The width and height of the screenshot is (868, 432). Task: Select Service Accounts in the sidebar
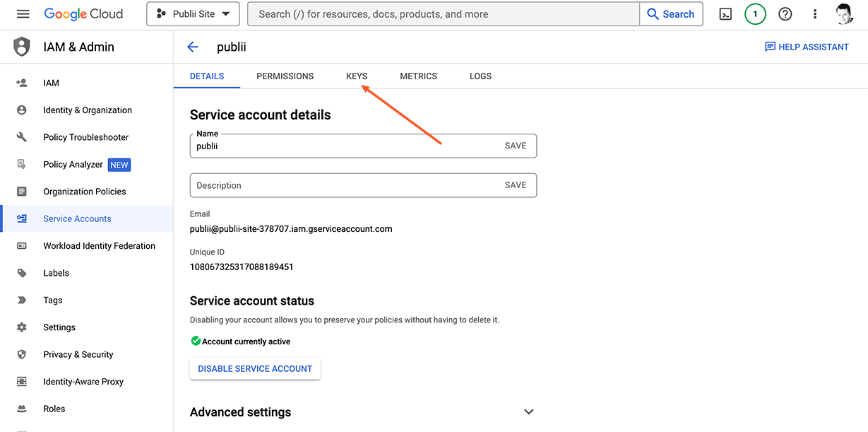(76, 218)
